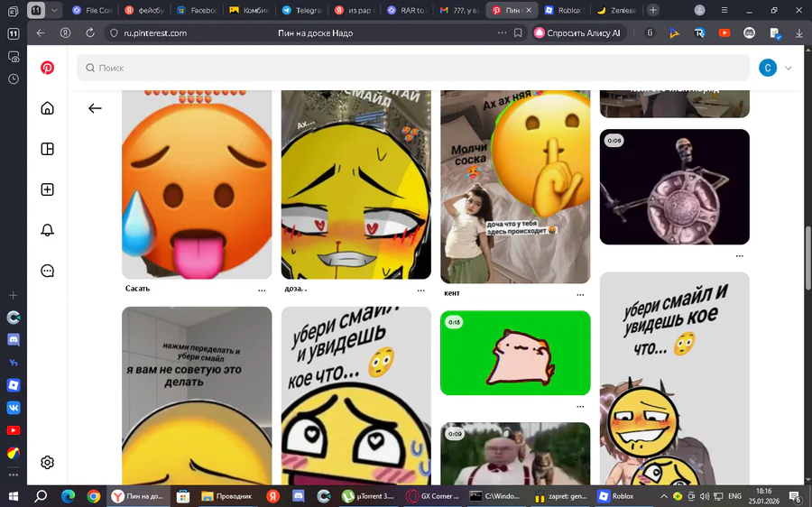Reload the page with refresh icon

[90, 33]
